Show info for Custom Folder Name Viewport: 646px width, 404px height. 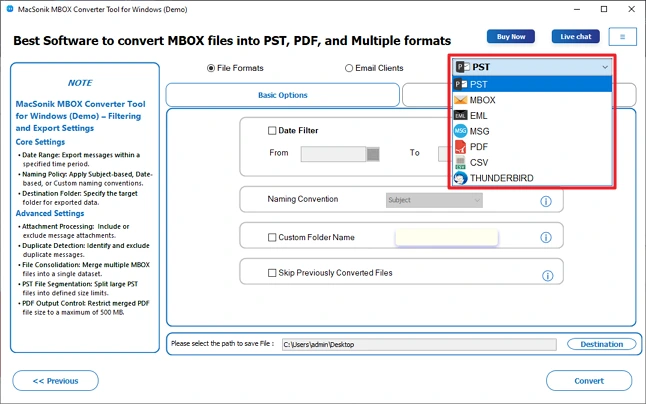pos(546,237)
